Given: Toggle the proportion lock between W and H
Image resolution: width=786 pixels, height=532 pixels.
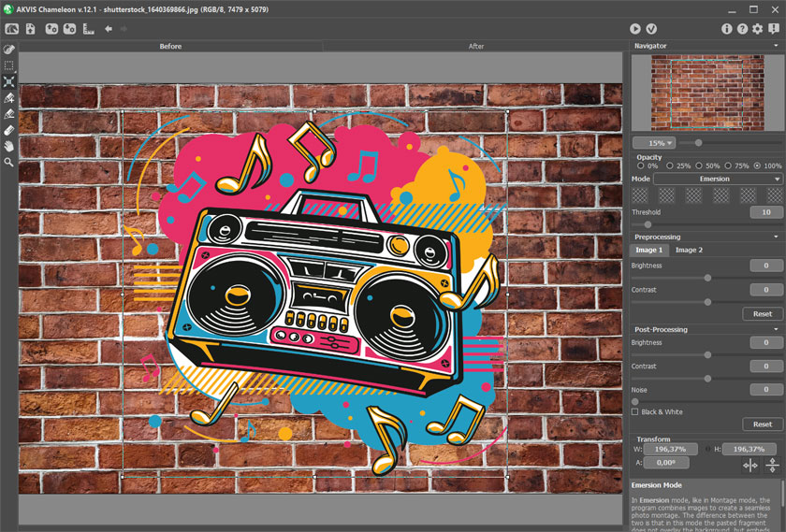Looking at the screenshot, I should 707,450.
